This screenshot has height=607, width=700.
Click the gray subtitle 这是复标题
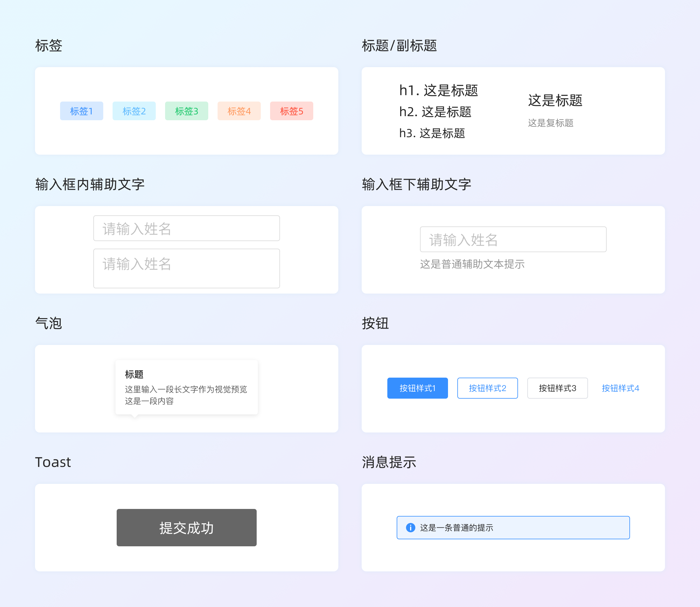point(551,123)
